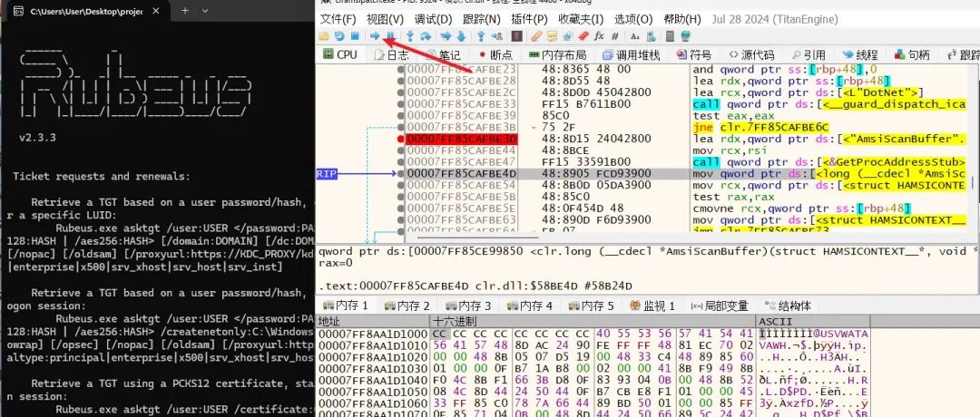Screen dimensions: 980x417
Task: Open the Bookmarks toolbar icon
Action: [583, 35]
